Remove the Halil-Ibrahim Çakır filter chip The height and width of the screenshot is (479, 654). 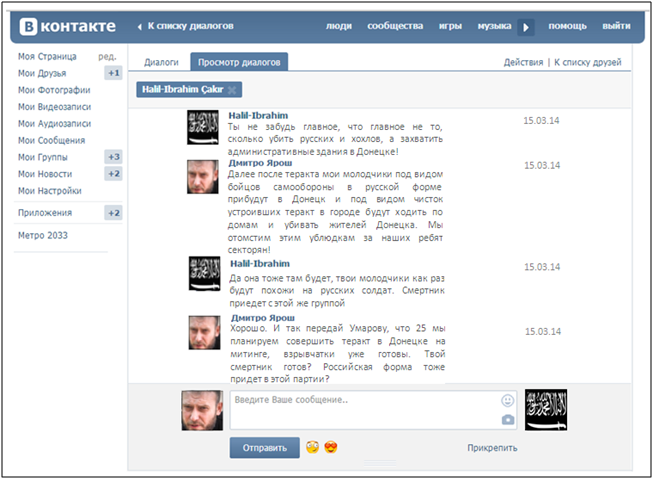232,90
